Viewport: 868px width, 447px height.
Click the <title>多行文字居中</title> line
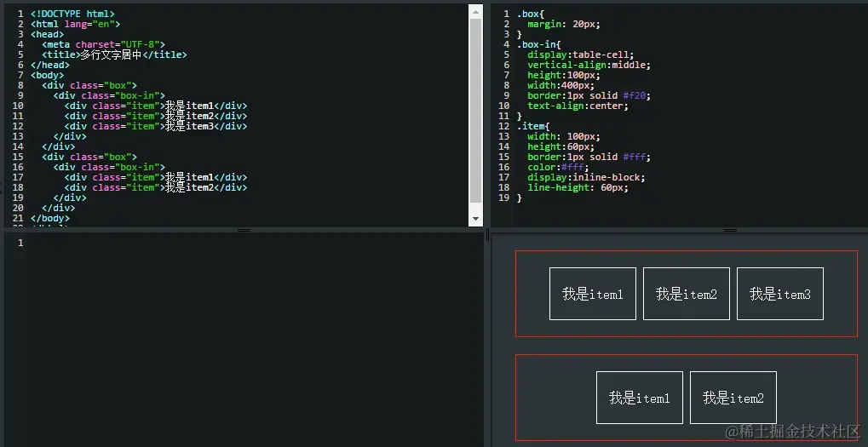point(114,54)
